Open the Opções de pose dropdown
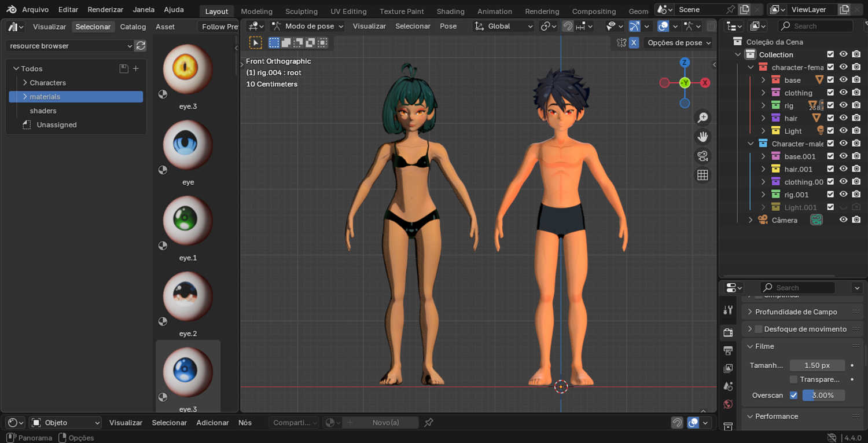The width and height of the screenshot is (868, 443). (x=678, y=42)
